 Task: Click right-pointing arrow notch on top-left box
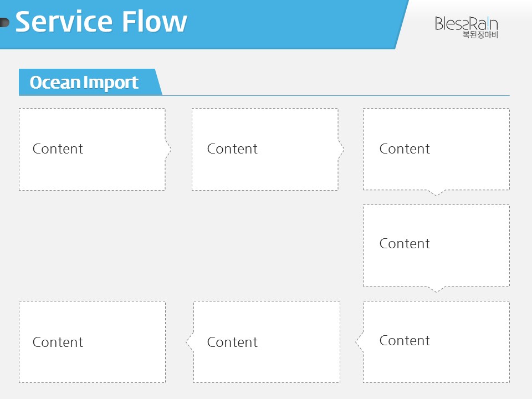(168, 149)
